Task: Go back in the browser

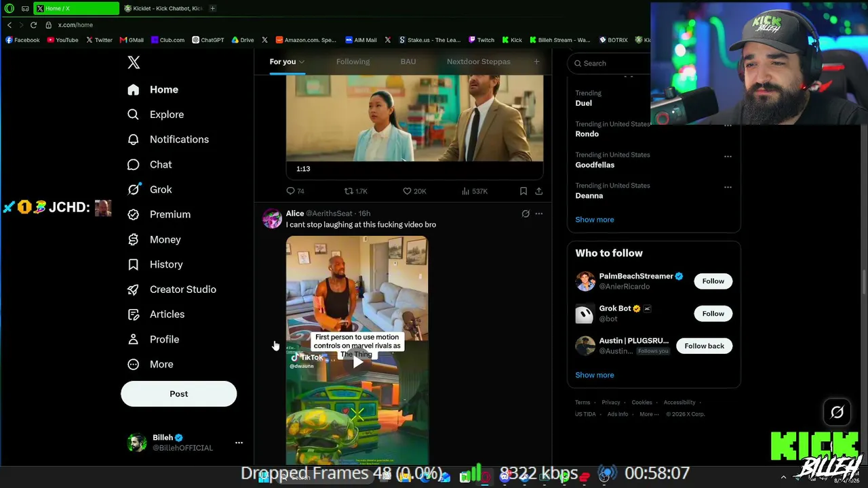Action: [9, 25]
